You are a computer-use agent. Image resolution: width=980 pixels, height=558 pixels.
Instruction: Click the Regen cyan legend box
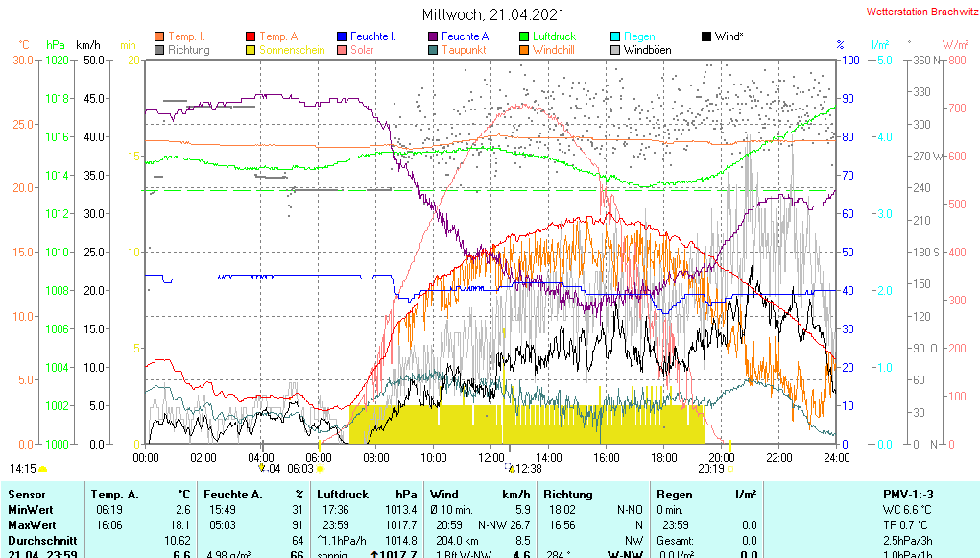(x=616, y=36)
